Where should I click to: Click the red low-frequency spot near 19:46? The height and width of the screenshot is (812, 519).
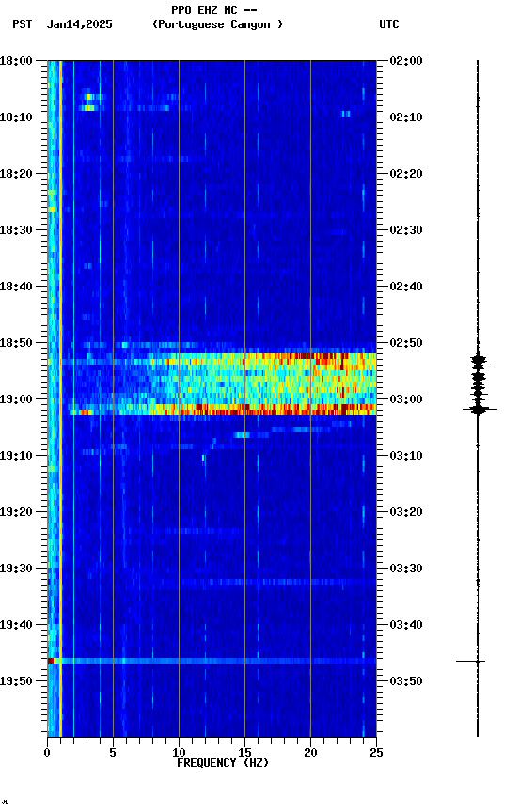tap(51, 662)
